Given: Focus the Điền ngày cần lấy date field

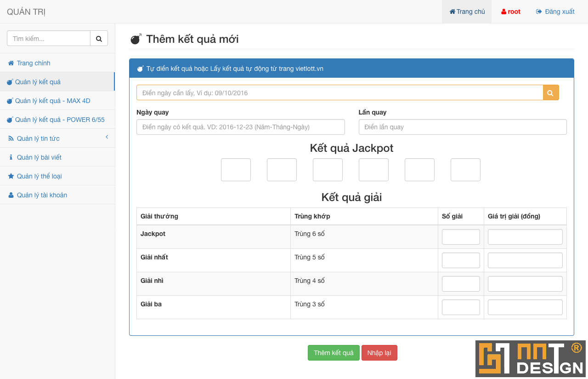Looking at the screenshot, I should tap(340, 92).
